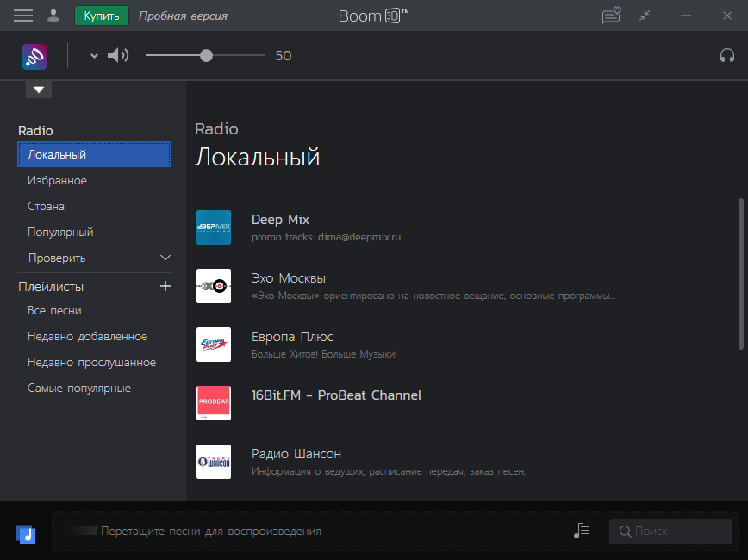Viewport: 748px width, 560px height.
Task: Click the Boom 3D effects app icon
Action: 34,56
